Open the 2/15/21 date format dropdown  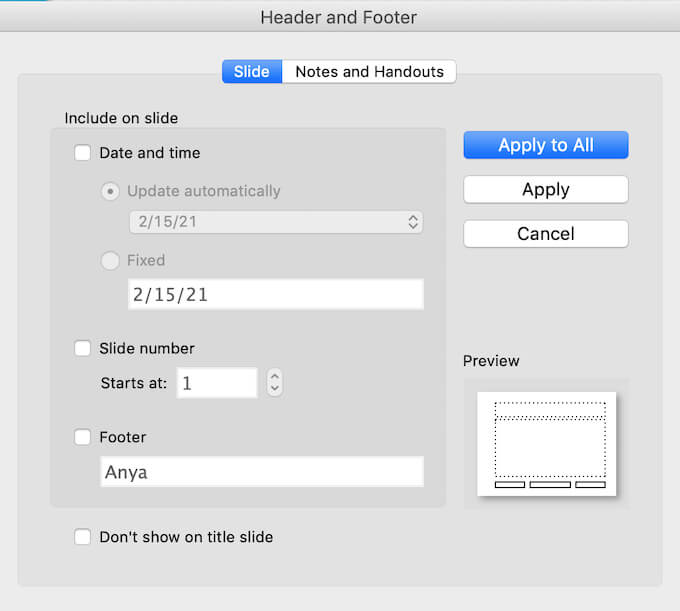[x=276, y=222]
